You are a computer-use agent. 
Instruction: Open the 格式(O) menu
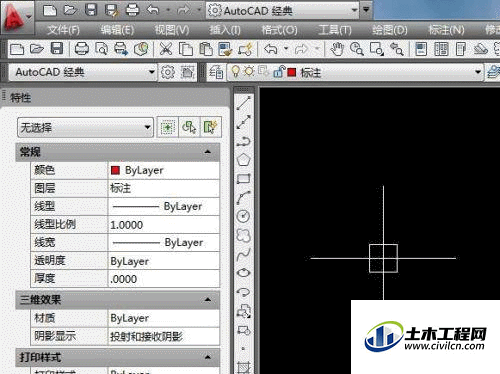(x=279, y=30)
